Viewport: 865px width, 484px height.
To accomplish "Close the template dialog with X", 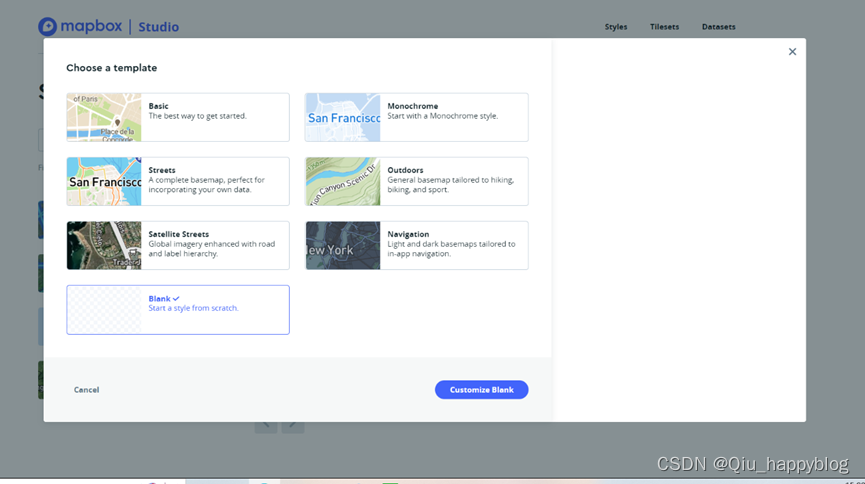I will tap(792, 52).
